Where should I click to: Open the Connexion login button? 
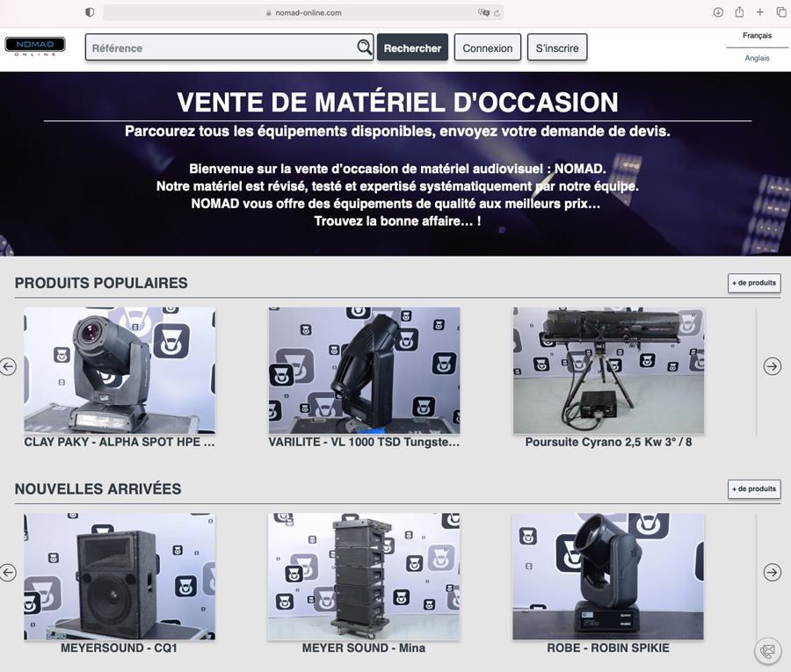pos(487,47)
